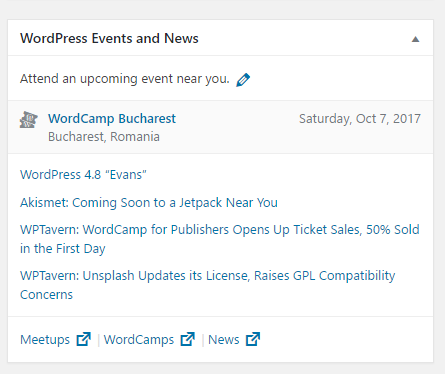Click the Attend an upcoming event text
This screenshot has width=445, height=374.
(125, 79)
